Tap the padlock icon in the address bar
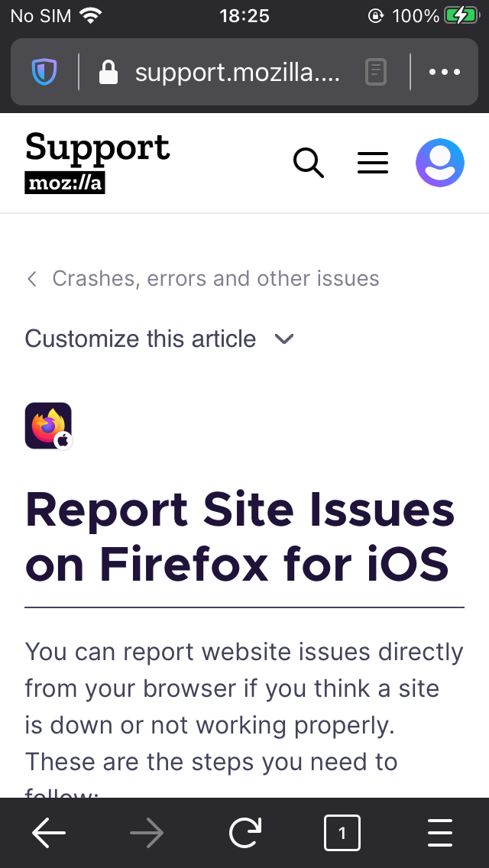This screenshot has height=868, width=489. pyautogui.click(x=108, y=72)
